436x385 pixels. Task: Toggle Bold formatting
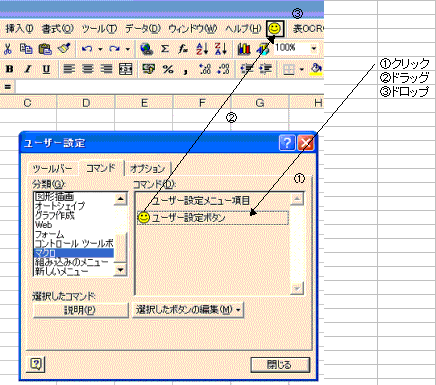click(x=9, y=69)
